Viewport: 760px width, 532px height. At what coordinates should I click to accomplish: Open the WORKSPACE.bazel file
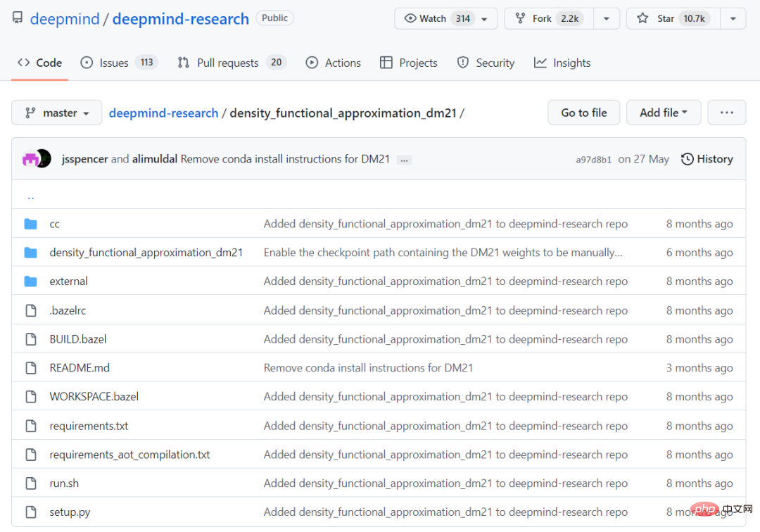[94, 397]
